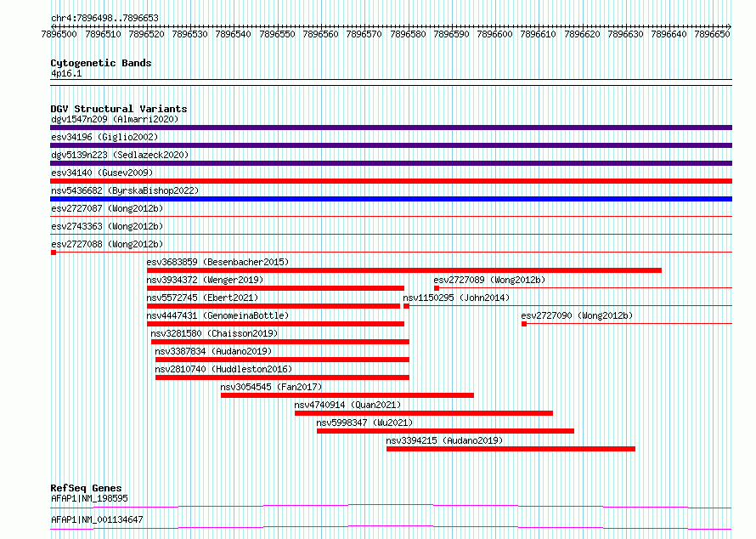Click the small red square under esv2727088
This screenshot has width=756, height=539.
click(x=54, y=252)
